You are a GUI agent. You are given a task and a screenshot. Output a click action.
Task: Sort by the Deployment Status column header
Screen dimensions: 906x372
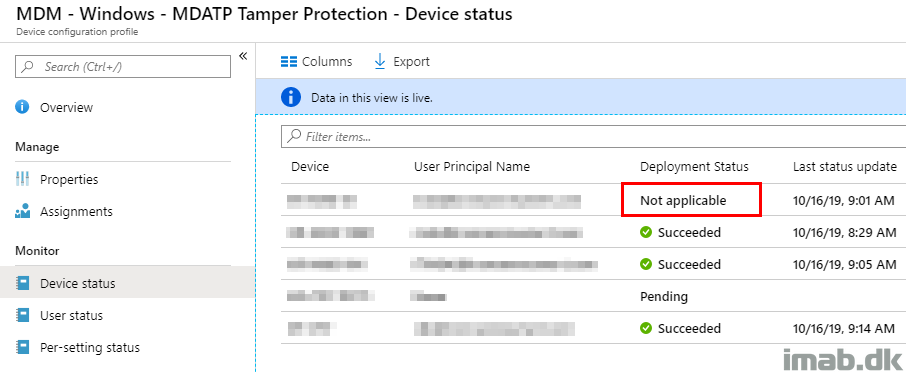click(x=694, y=167)
